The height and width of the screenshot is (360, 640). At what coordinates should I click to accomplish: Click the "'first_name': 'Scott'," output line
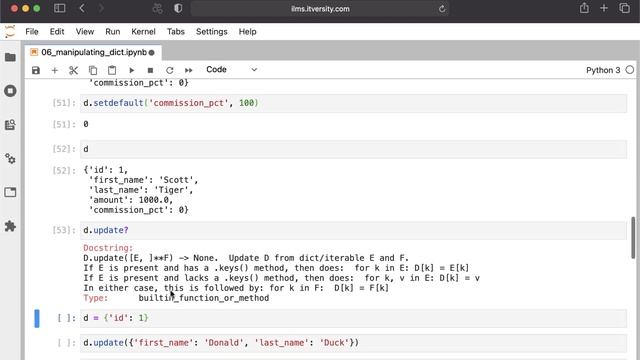pos(143,180)
